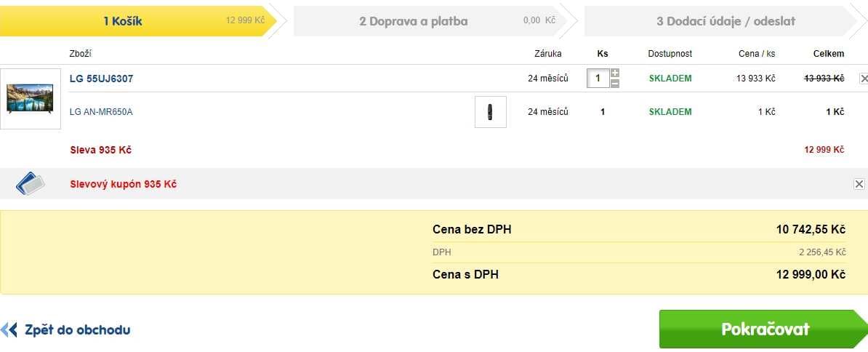The height and width of the screenshot is (352, 868).
Task: Follow the Zpět do obchodu link
Action: [78, 330]
